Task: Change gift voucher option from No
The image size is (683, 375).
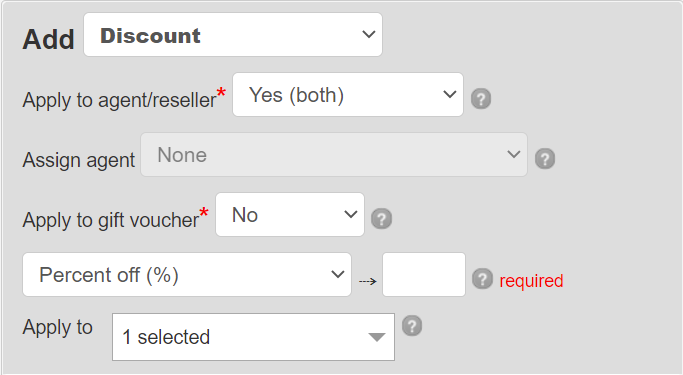Action: tap(290, 215)
